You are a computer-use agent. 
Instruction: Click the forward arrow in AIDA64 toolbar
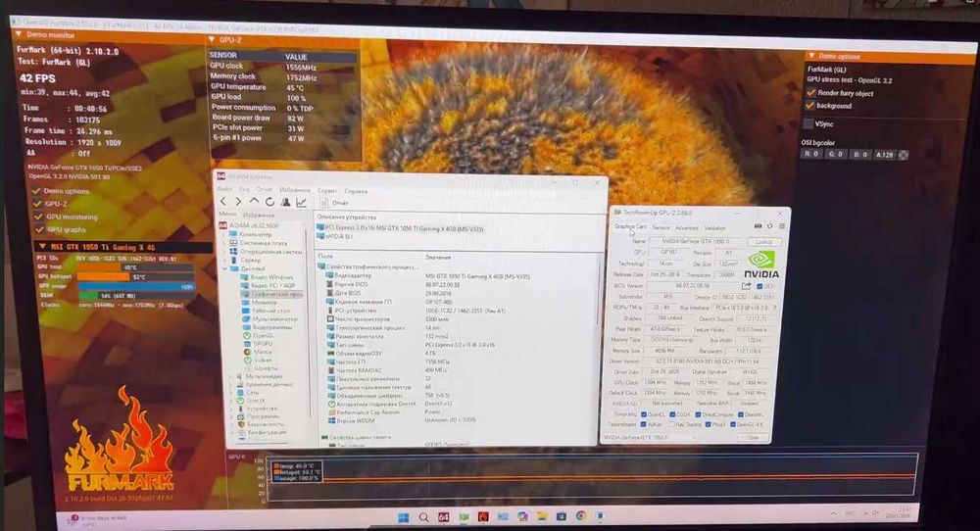coord(238,201)
